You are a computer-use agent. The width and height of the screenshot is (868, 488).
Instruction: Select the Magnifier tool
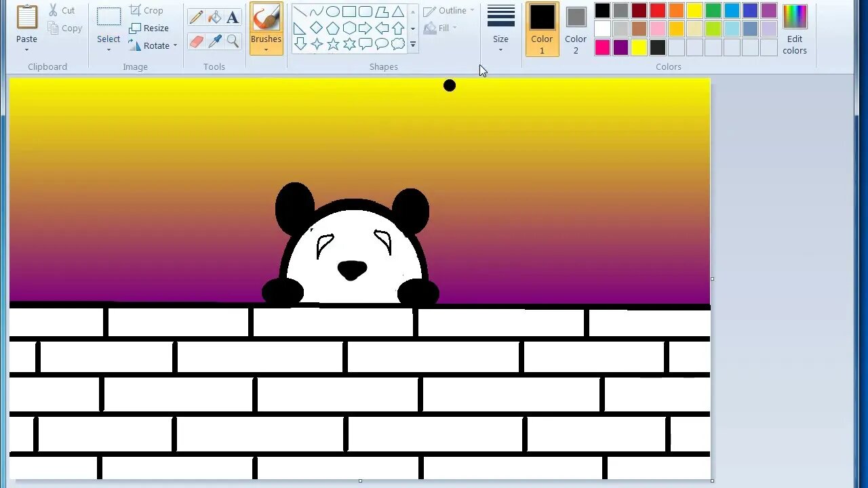coord(233,41)
